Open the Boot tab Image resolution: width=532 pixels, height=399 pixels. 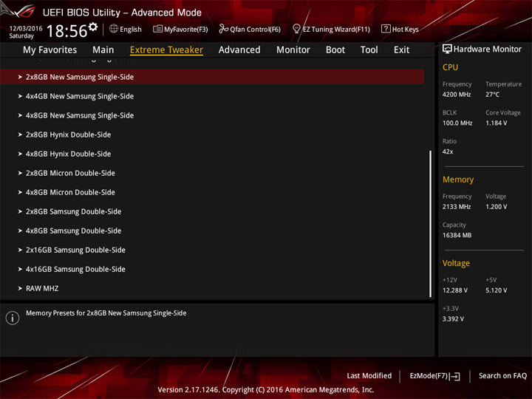[335, 50]
